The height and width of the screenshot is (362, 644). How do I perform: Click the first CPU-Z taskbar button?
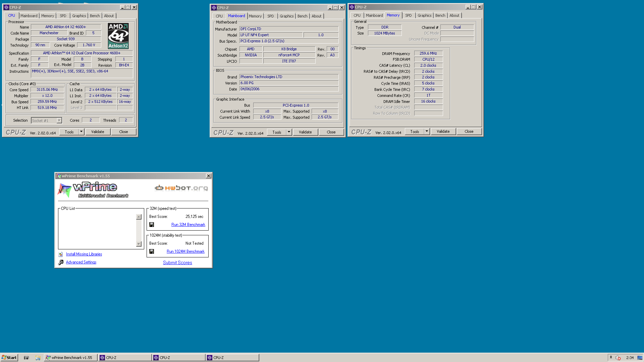click(x=125, y=358)
